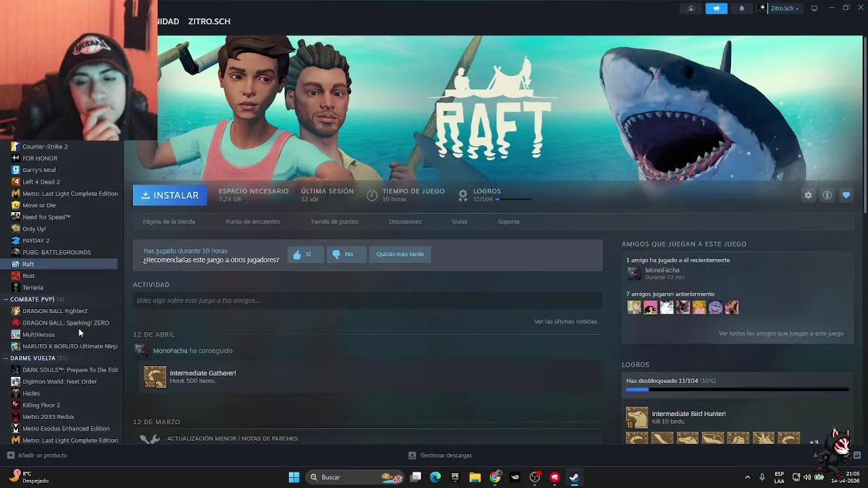Open the Logros gear icon in header

pos(462,195)
